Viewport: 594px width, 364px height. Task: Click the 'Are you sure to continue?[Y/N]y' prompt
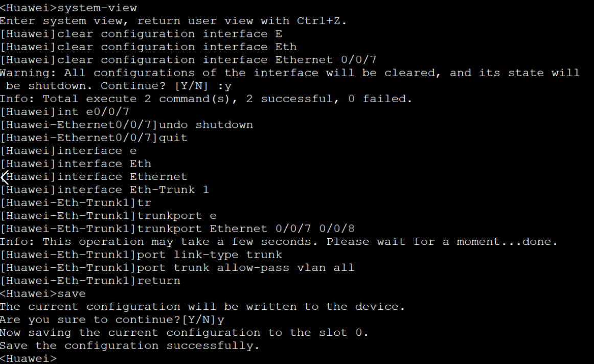point(112,320)
